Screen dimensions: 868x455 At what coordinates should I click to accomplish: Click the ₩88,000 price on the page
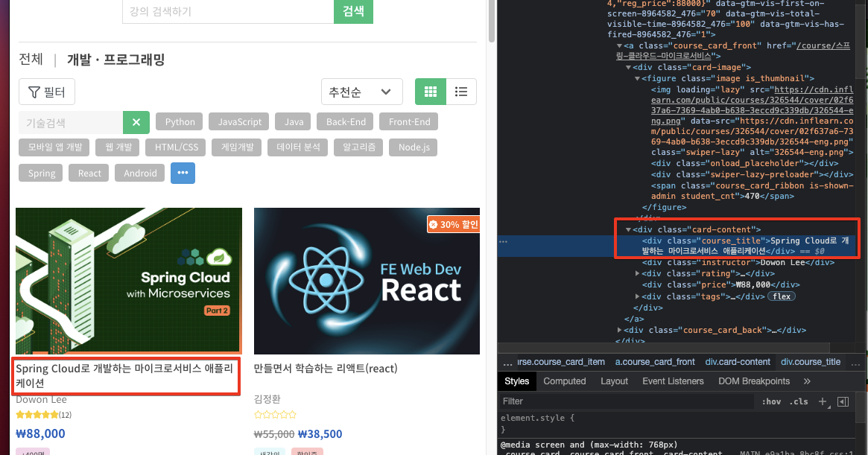coord(40,433)
